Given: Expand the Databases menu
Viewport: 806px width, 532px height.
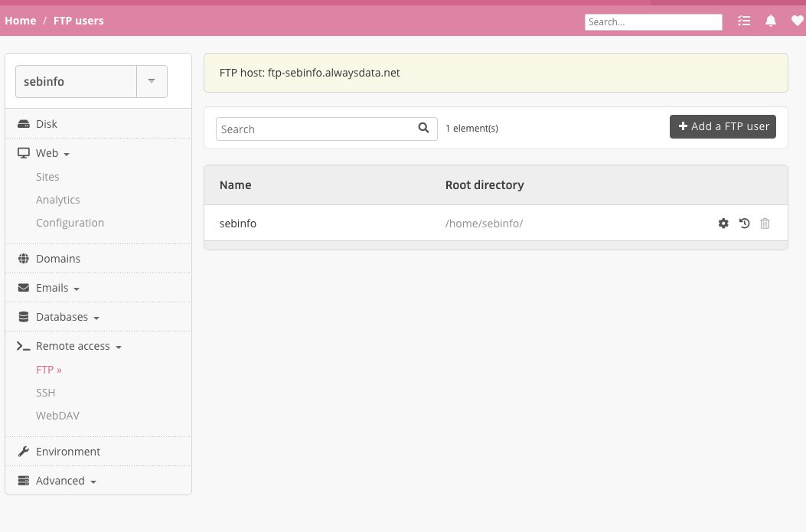Looking at the screenshot, I should coord(67,317).
